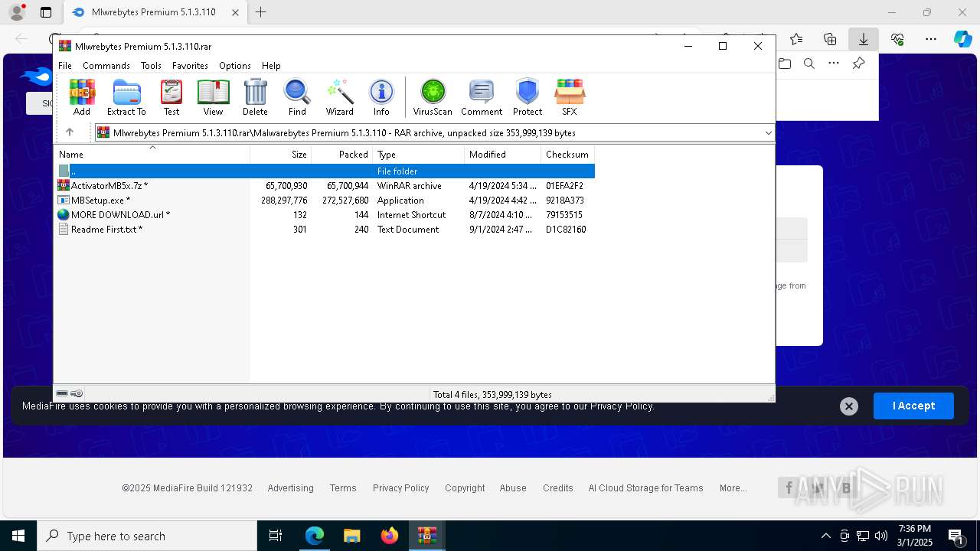Open AI Cloud Storage for Teams link
Image resolution: width=980 pixels, height=551 pixels.
[x=645, y=488]
